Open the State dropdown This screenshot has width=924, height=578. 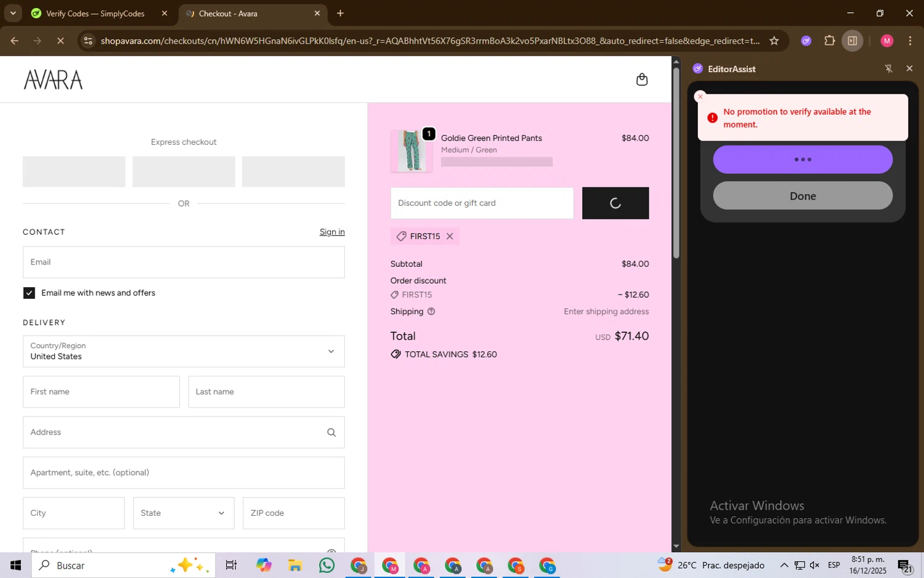[x=184, y=513]
